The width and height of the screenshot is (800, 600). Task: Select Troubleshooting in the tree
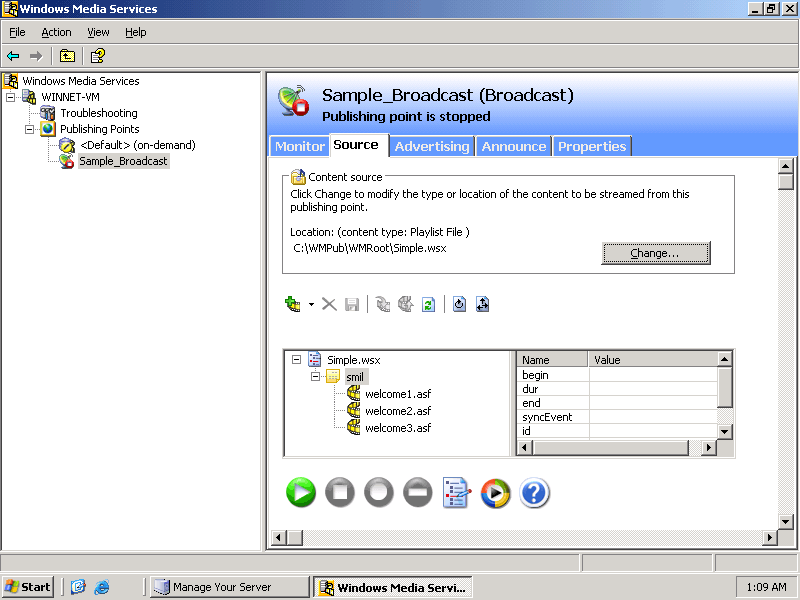(99, 113)
